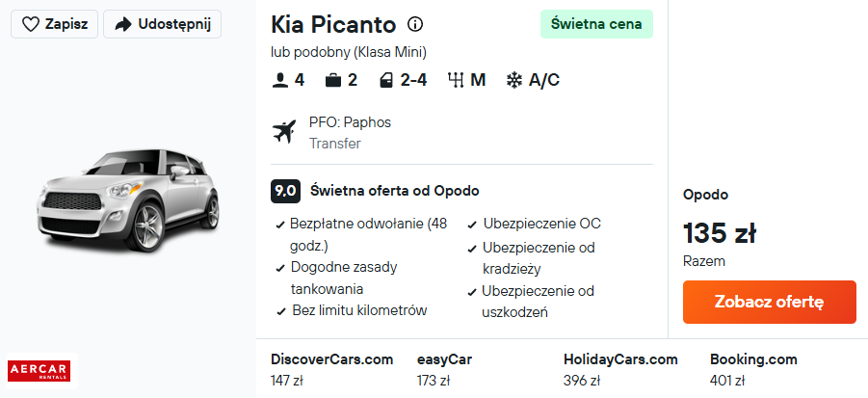Click the passenger seats icon
This screenshot has height=398, width=868.
pos(280,80)
